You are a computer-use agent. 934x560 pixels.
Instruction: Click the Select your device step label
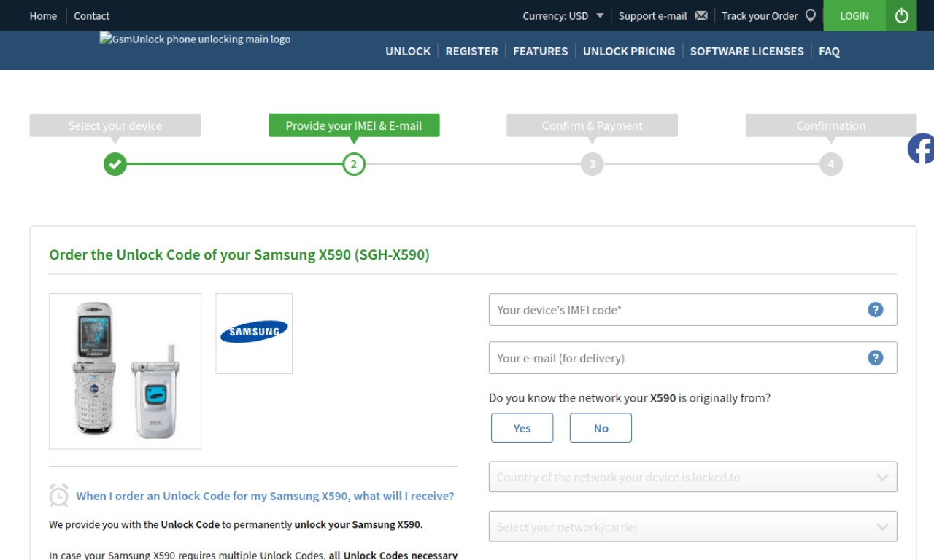point(115,125)
